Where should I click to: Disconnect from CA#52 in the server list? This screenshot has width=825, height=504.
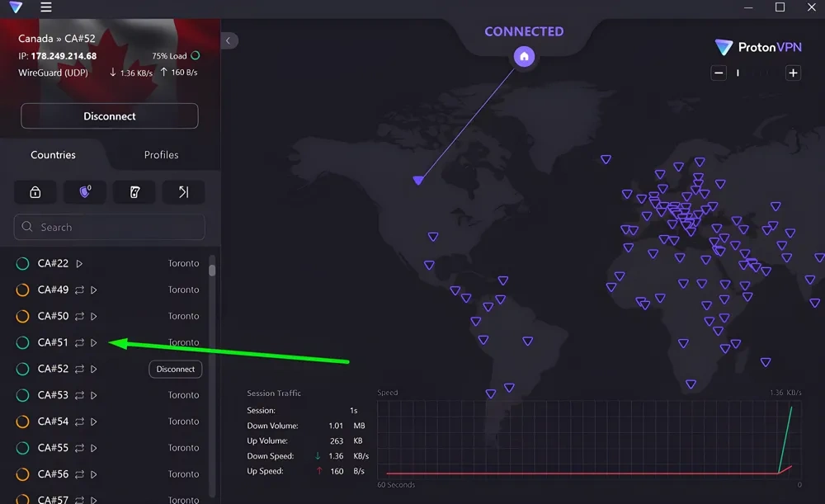coord(175,369)
